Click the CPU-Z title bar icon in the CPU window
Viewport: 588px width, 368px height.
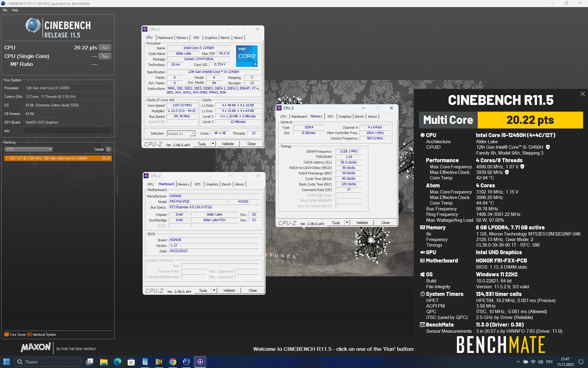pos(145,29)
